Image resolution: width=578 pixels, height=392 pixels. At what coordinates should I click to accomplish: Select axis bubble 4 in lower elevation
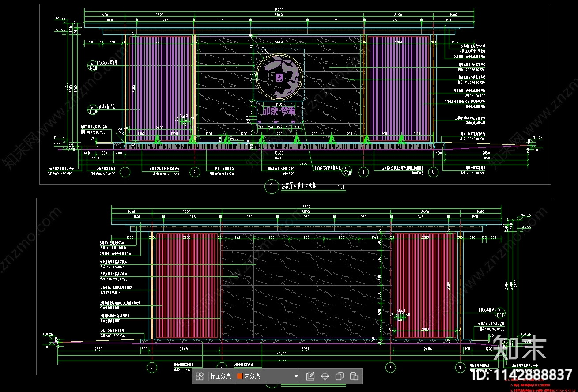click(x=152, y=367)
